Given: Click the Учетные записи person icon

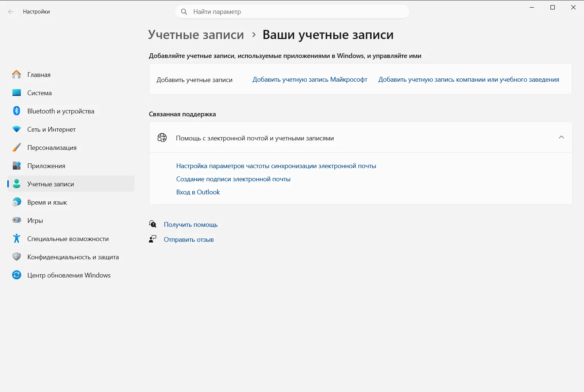Looking at the screenshot, I should 16,184.
